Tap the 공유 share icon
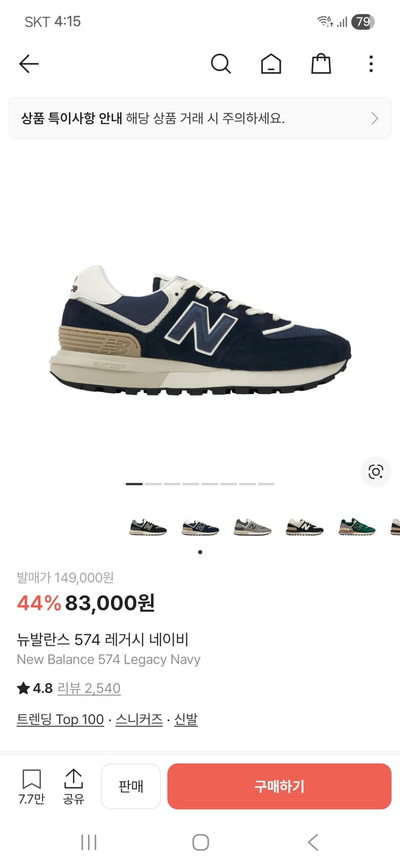This screenshot has width=400, height=868. pos(73,786)
